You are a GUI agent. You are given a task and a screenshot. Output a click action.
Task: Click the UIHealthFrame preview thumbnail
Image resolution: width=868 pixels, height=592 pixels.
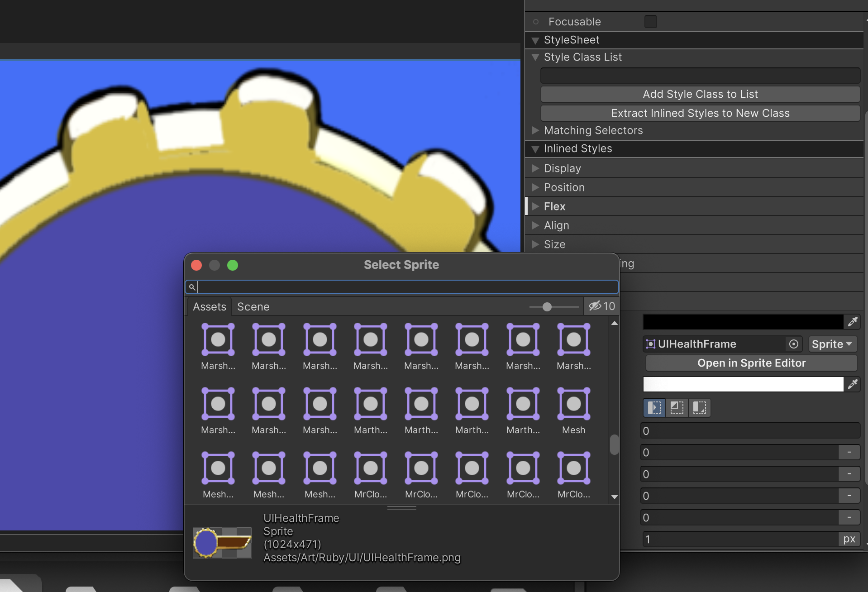point(222,542)
